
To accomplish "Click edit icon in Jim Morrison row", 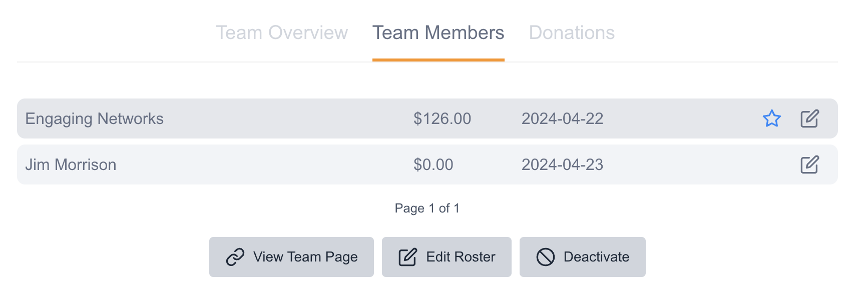I will coord(809,164).
